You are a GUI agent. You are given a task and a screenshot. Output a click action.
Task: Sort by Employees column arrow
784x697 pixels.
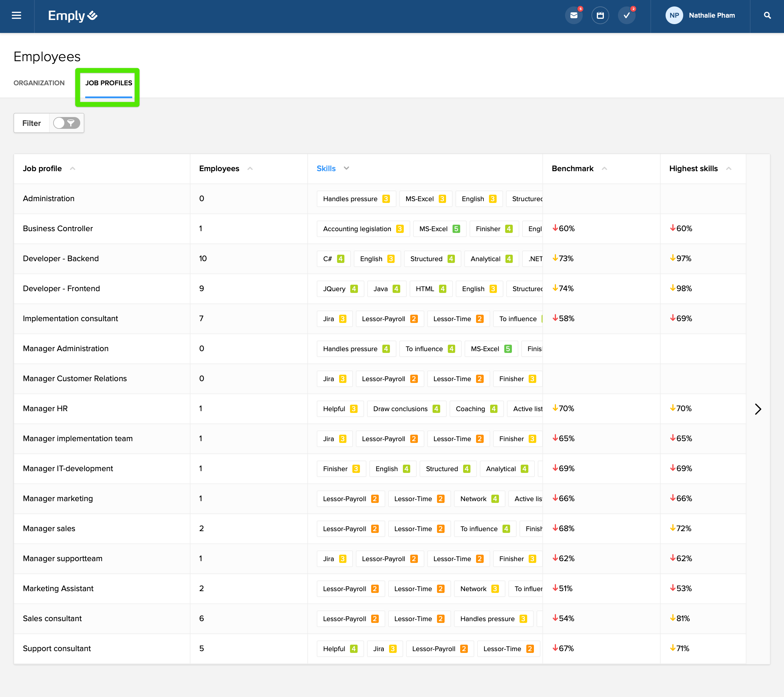click(x=250, y=169)
